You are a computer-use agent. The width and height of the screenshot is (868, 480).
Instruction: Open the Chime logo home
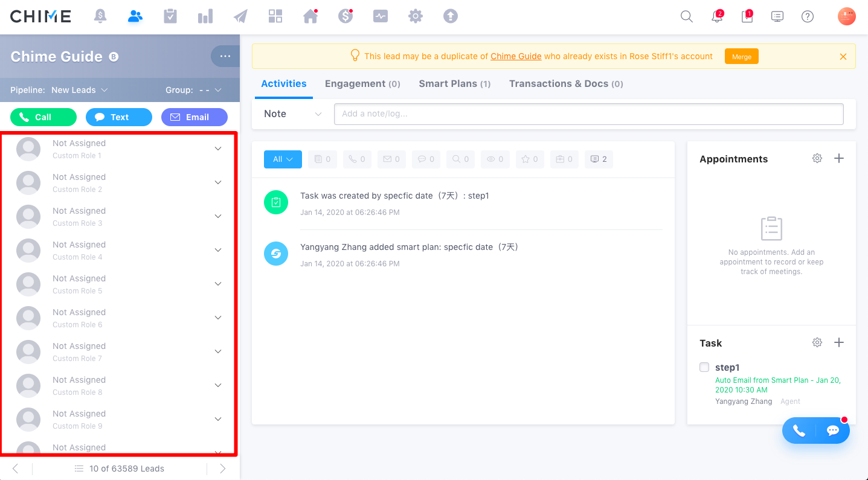(40, 16)
